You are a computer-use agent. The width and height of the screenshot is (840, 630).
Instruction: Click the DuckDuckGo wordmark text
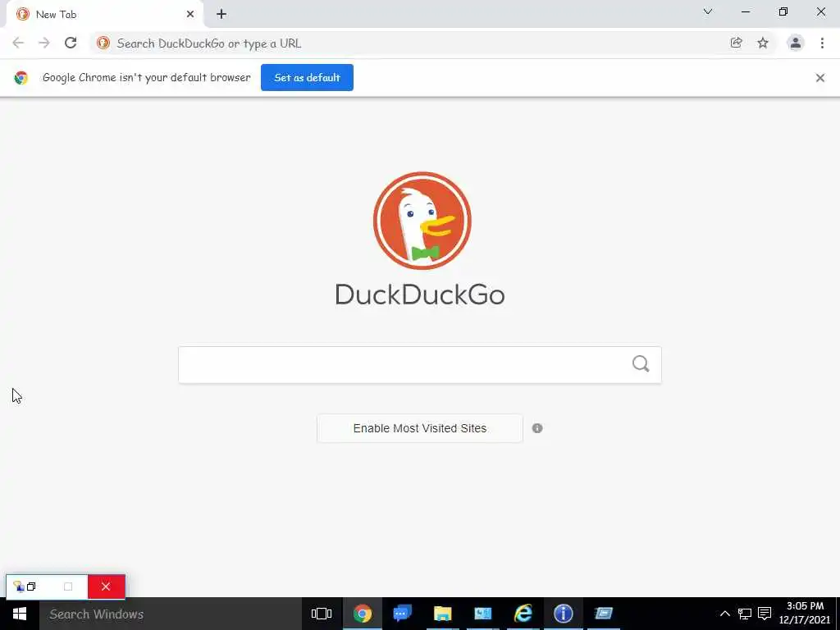point(420,294)
